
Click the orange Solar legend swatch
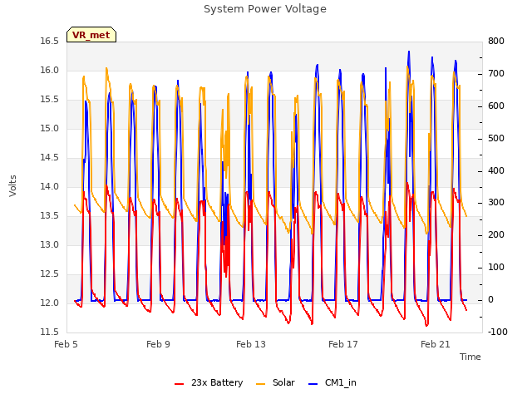(260, 384)
